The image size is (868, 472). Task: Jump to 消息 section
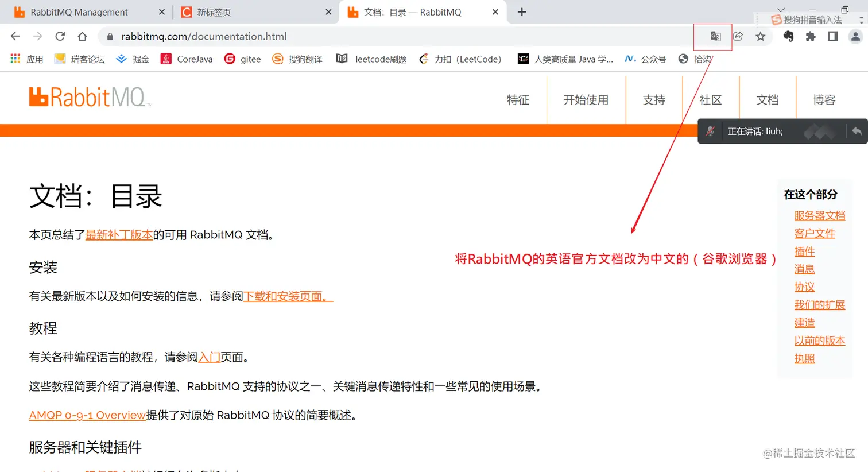(804, 269)
